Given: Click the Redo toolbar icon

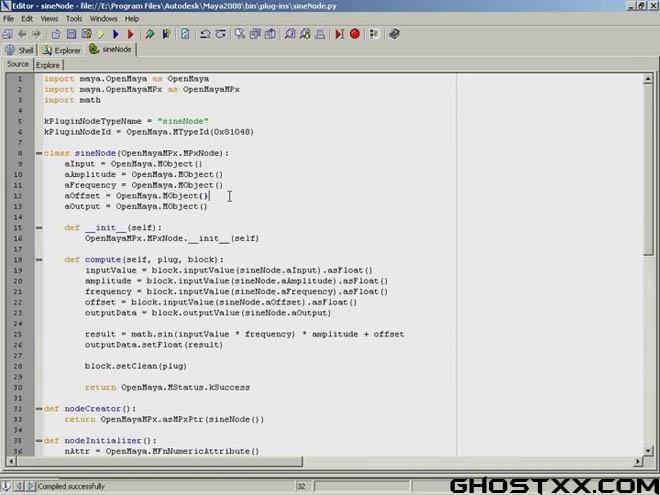Looking at the screenshot, I should [x=221, y=34].
